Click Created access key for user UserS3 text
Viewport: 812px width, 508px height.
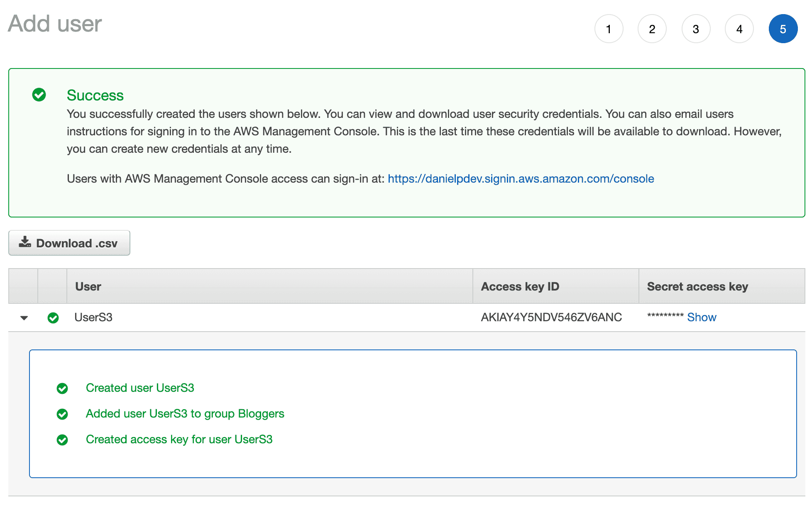coord(179,440)
